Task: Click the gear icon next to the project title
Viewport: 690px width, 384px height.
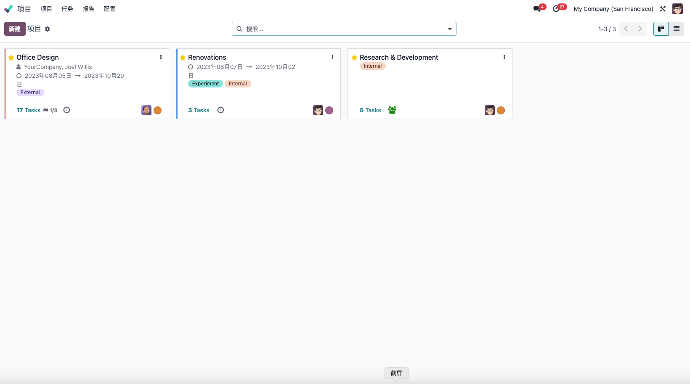Action: click(x=48, y=29)
